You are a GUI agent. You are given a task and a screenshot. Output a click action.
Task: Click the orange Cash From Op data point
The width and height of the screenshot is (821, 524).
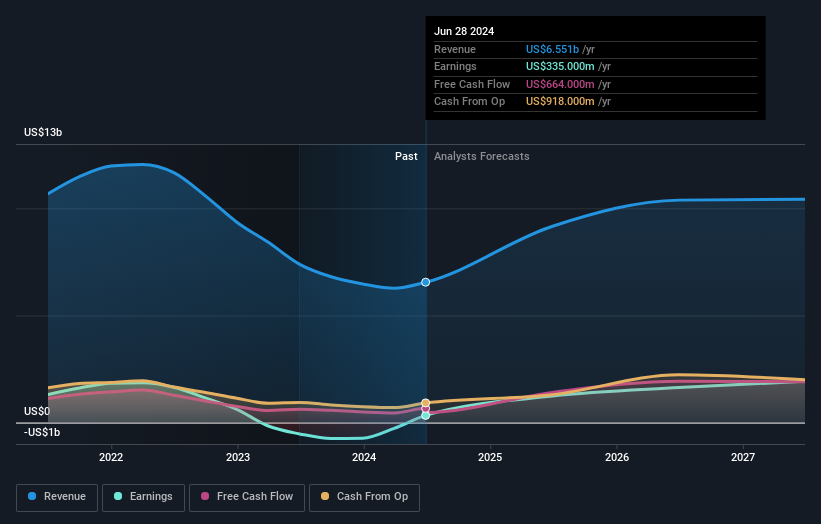[426, 403]
